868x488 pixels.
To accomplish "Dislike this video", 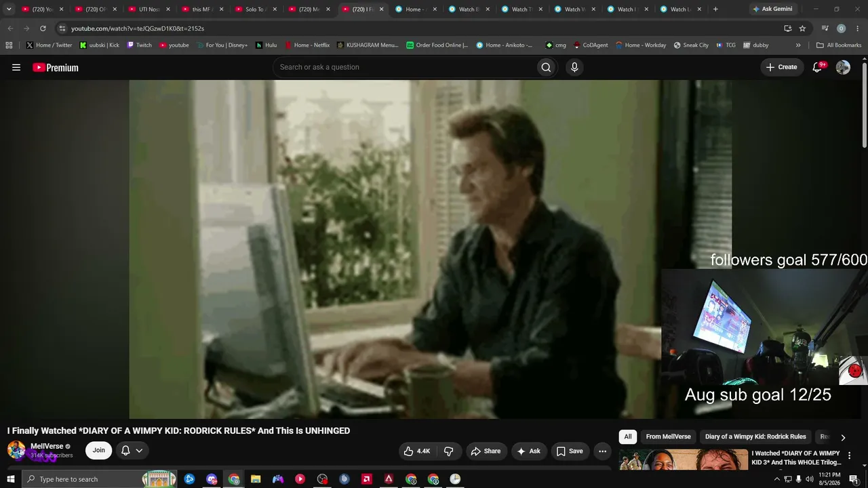I will (449, 451).
